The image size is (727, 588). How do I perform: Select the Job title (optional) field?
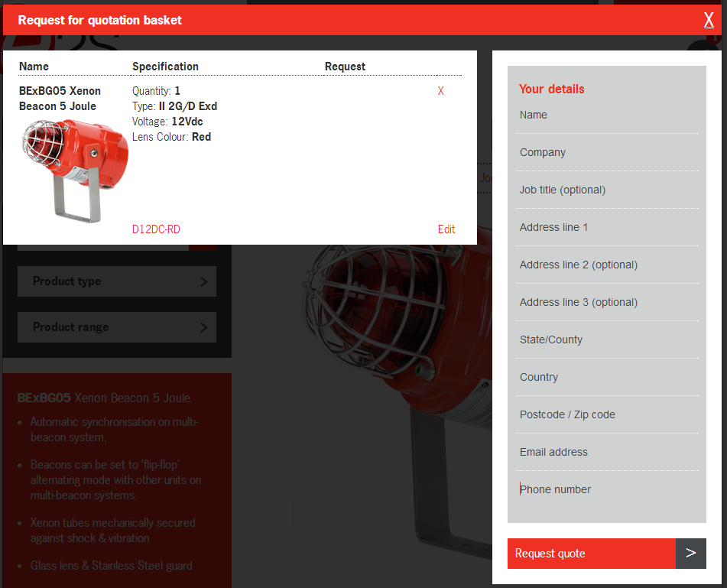point(608,190)
